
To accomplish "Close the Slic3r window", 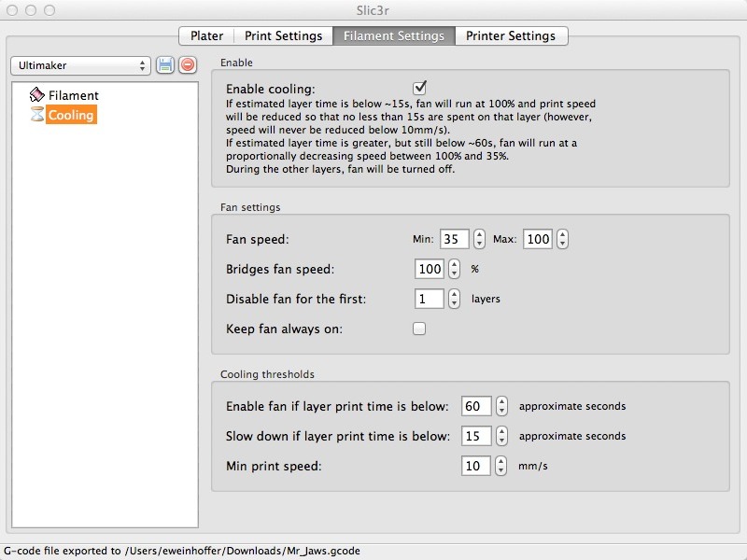I will (12, 10).
